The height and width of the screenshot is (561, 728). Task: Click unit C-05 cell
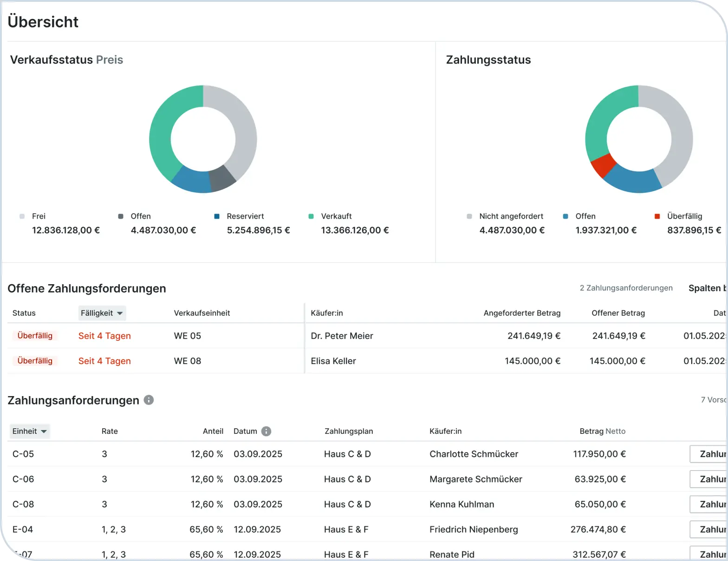23,454
